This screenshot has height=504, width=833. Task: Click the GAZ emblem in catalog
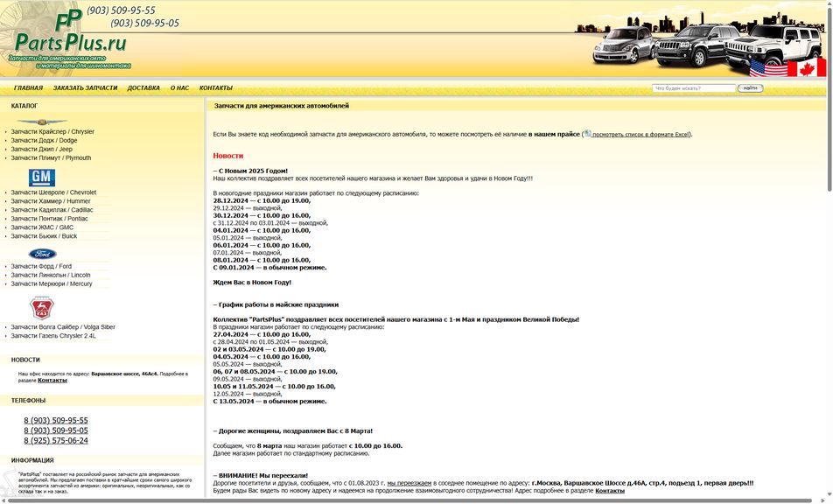coord(41,309)
